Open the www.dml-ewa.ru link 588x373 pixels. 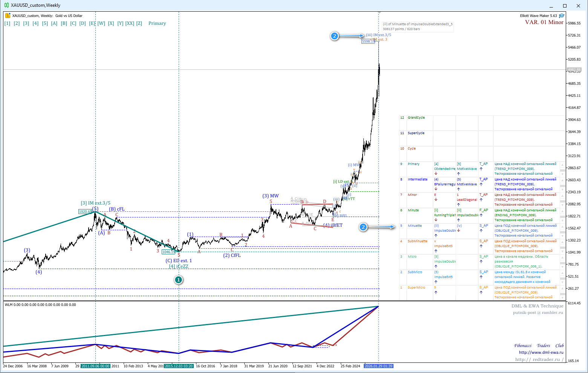[541, 353]
